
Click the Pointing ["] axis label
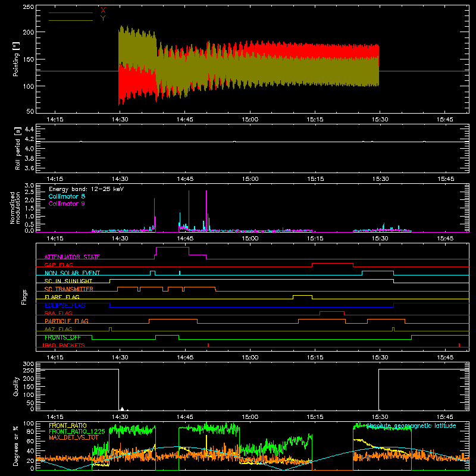(16, 59)
